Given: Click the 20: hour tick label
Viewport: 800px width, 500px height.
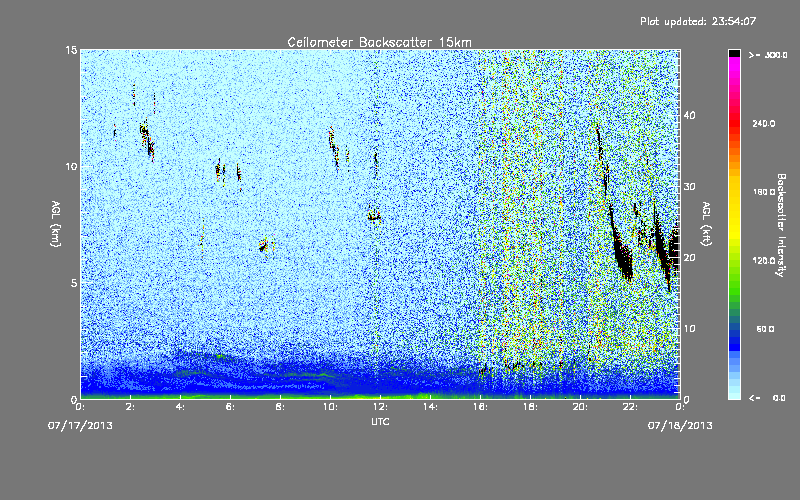Looking at the screenshot, I should (x=580, y=407).
